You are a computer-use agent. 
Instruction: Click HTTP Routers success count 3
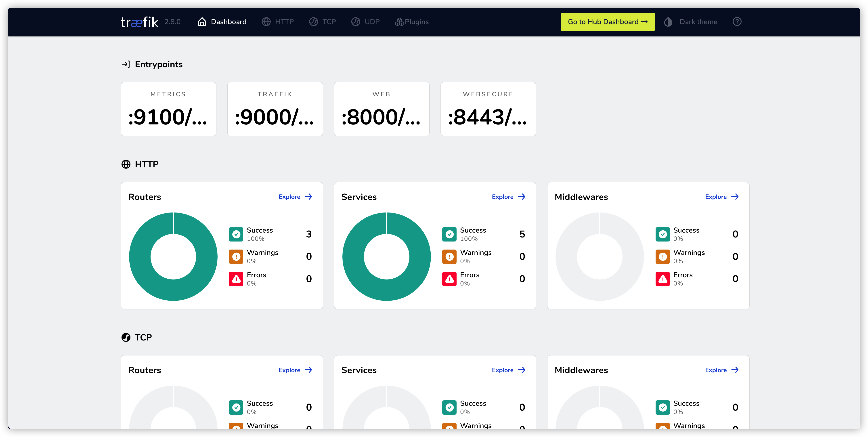[x=309, y=234]
